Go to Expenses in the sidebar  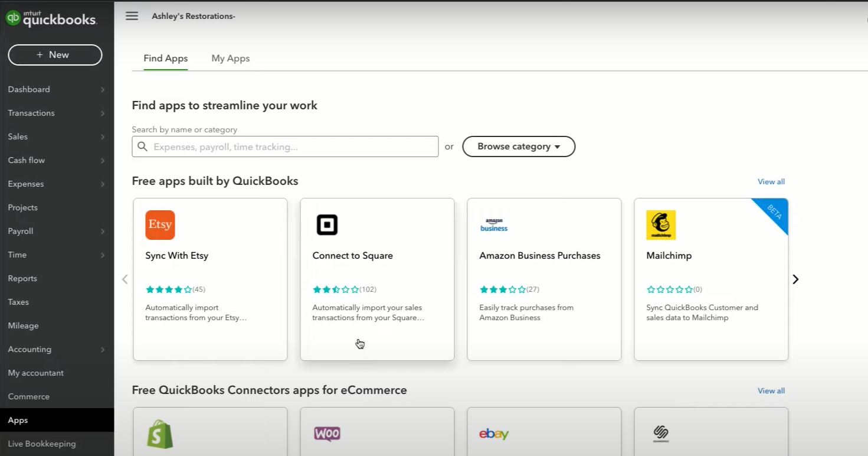pos(26,184)
